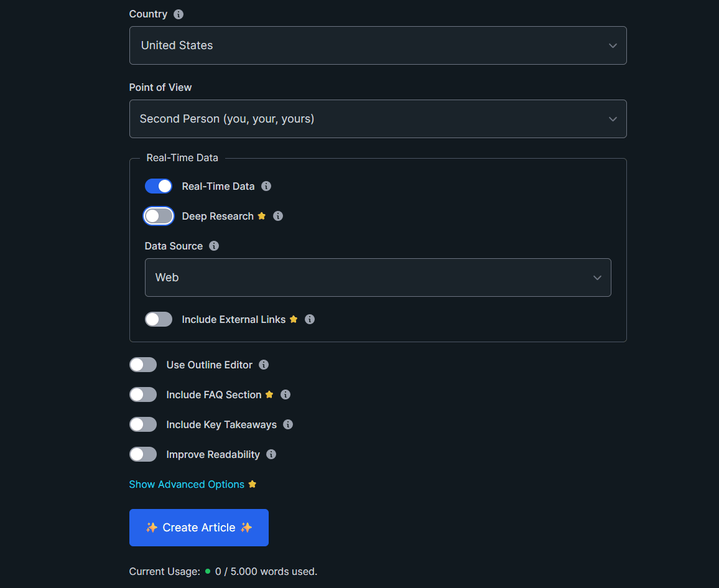Disable the Real-Time Data toggle

coord(159,186)
